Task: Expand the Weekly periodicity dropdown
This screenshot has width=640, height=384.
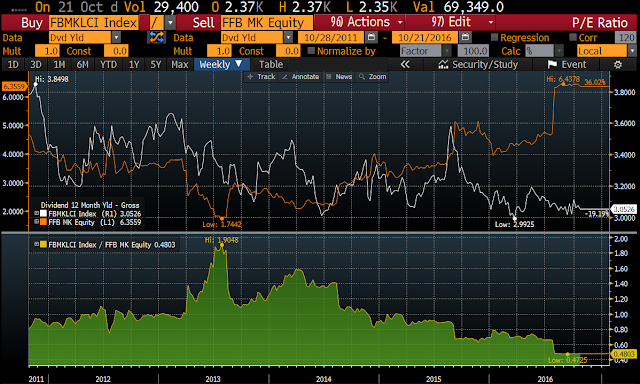Action: point(221,64)
